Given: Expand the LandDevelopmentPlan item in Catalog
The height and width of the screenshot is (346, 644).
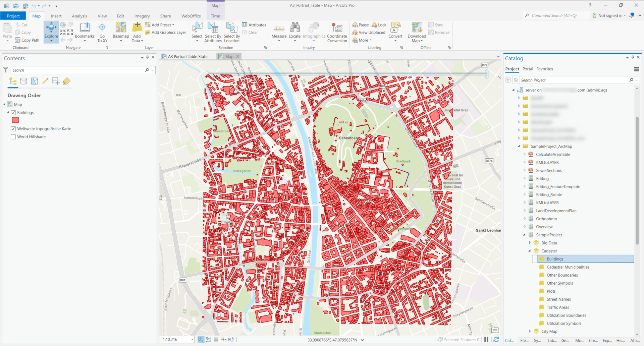Looking at the screenshot, I should (x=525, y=211).
